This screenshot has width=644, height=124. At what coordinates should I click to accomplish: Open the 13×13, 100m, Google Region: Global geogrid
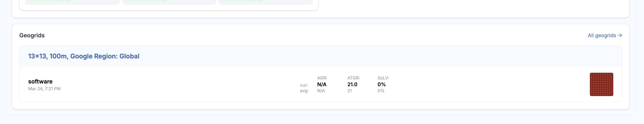point(84,56)
